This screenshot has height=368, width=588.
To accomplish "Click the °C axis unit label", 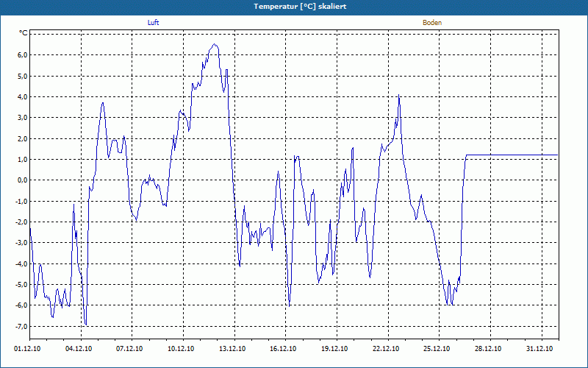I will pyautogui.click(x=24, y=33).
